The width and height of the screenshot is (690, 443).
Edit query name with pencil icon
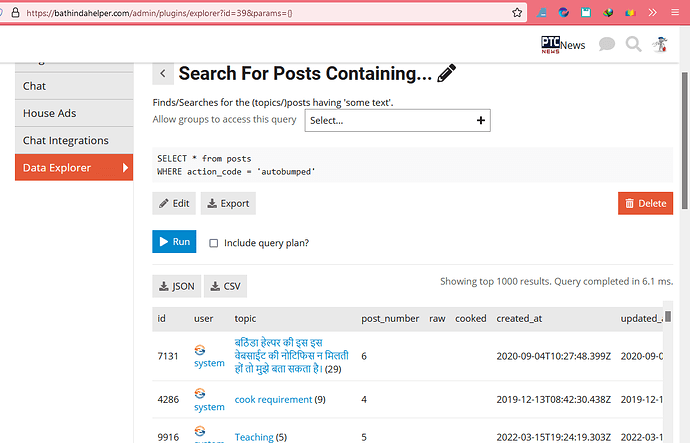coord(447,73)
